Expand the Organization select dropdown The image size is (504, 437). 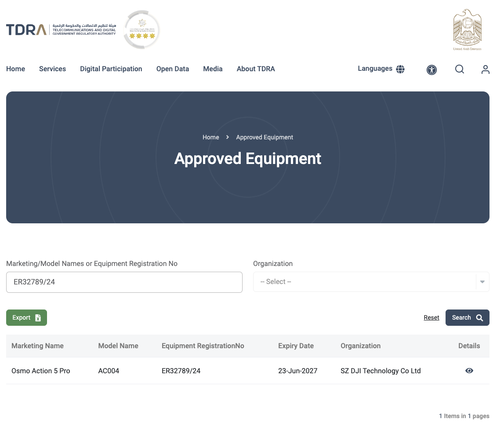[x=371, y=282]
